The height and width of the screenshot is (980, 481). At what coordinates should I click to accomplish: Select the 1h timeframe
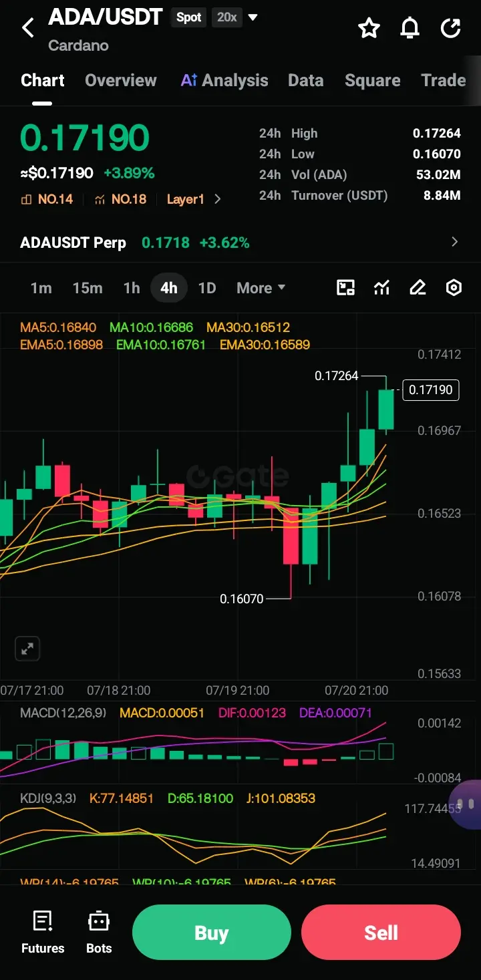[132, 288]
